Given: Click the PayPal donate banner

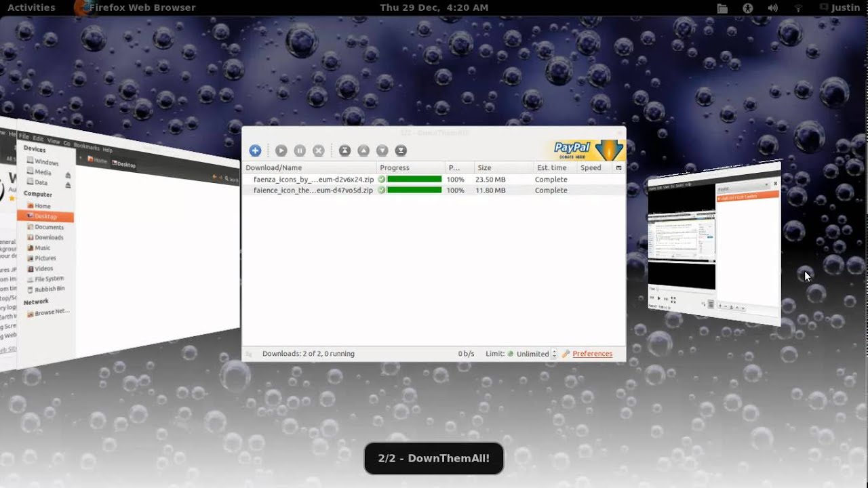Looking at the screenshot, I should [588, 150].
